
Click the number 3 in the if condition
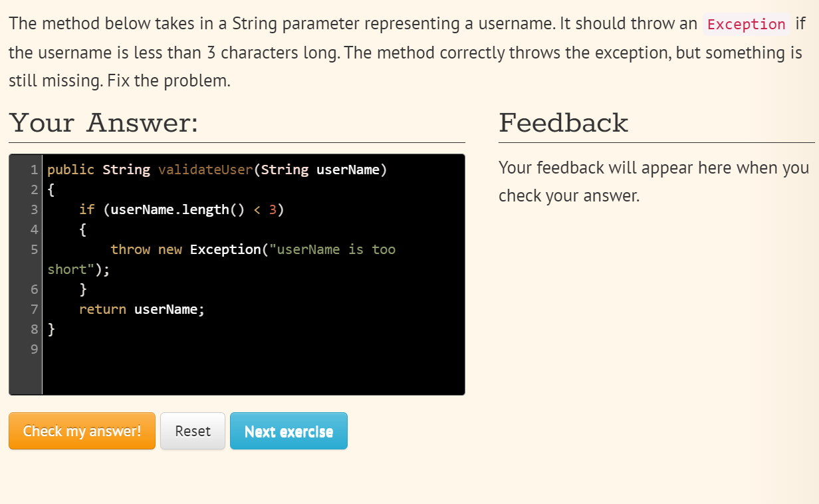point(272,209)
